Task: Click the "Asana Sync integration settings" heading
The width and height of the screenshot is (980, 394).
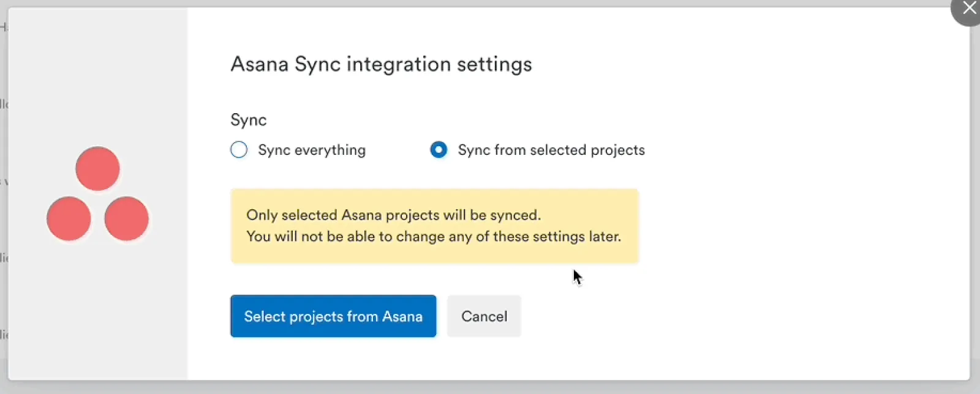Action: point(381,64)
